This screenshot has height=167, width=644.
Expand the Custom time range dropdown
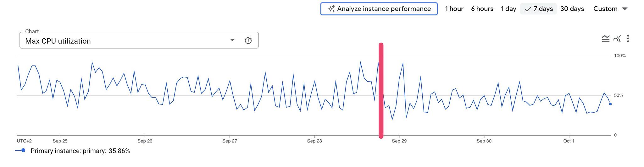pyautogui.click(x=610, y=9)
